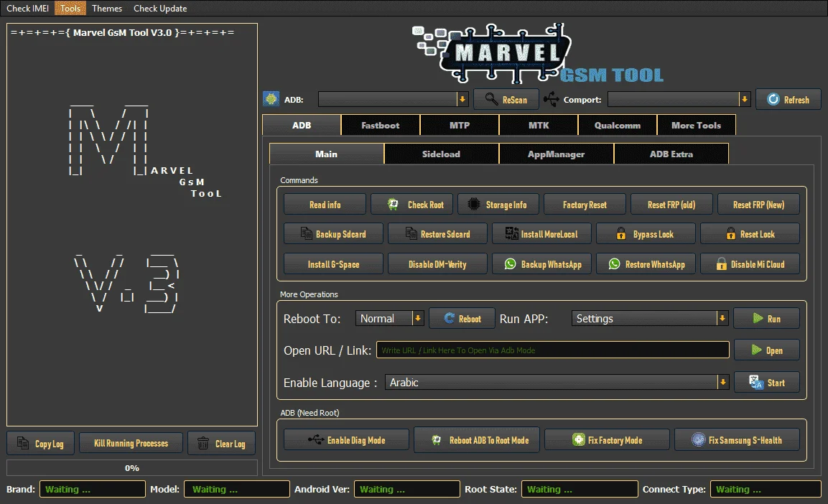This screenshot has width=828, height=504.
Task: Expand the Comport dropdown arrow
Action: click(745, 99)
